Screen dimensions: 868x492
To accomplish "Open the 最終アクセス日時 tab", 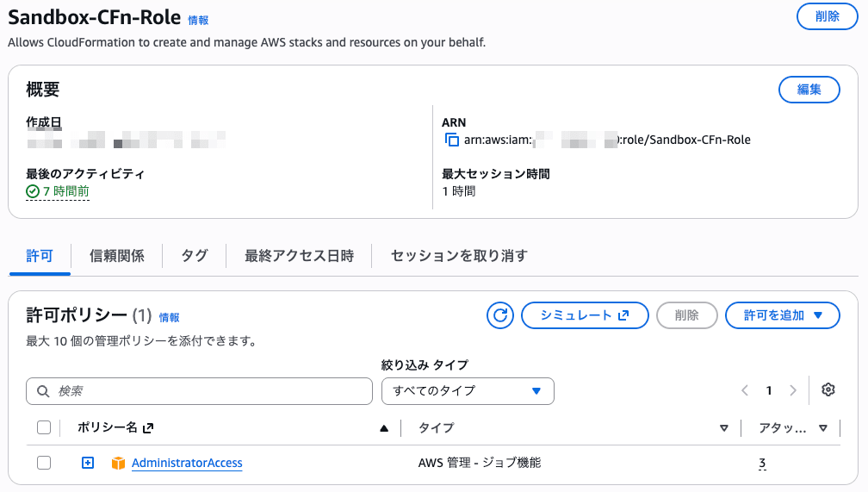I will [x=299, y=256].
